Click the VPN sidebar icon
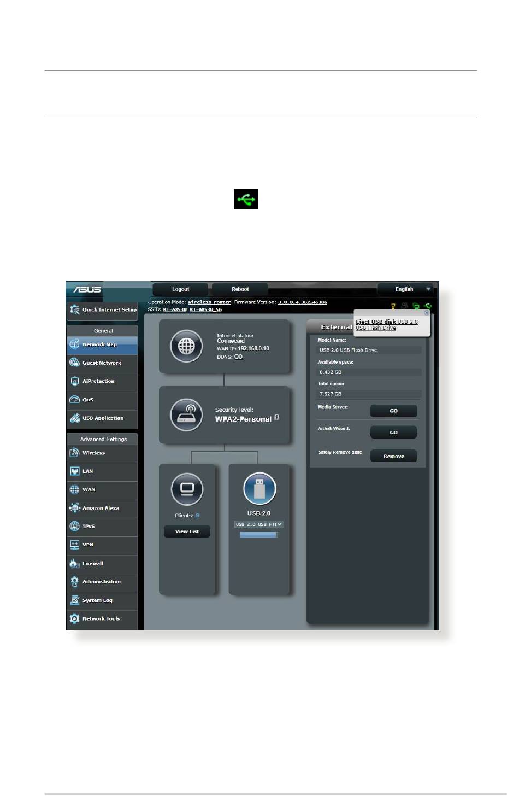Viewport: 519px width, 812px height. click(75, 545)
